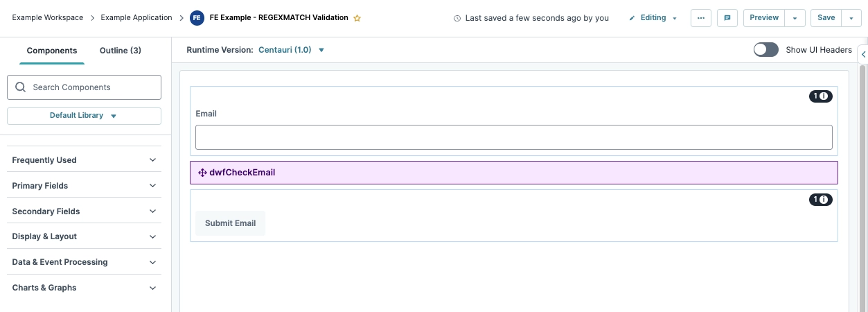Click the search magnifier icon
Image resolution: width=868 pixels, height=312 pixels.
20,87
